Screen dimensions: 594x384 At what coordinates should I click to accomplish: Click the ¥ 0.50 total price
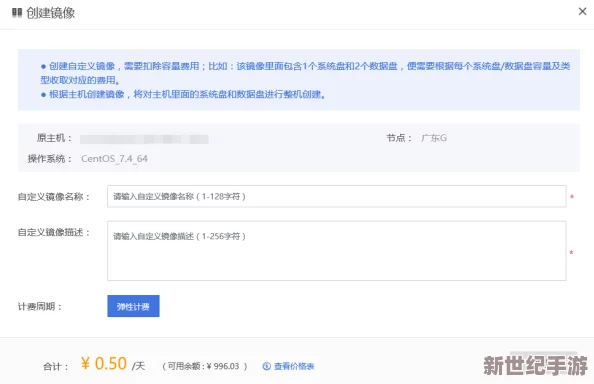tap(104, 364)
